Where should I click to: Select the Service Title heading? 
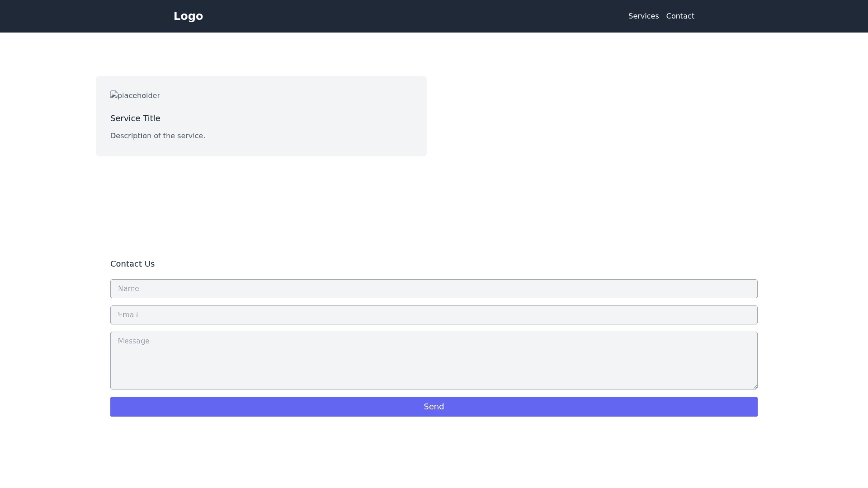click(x=135, y=118)
